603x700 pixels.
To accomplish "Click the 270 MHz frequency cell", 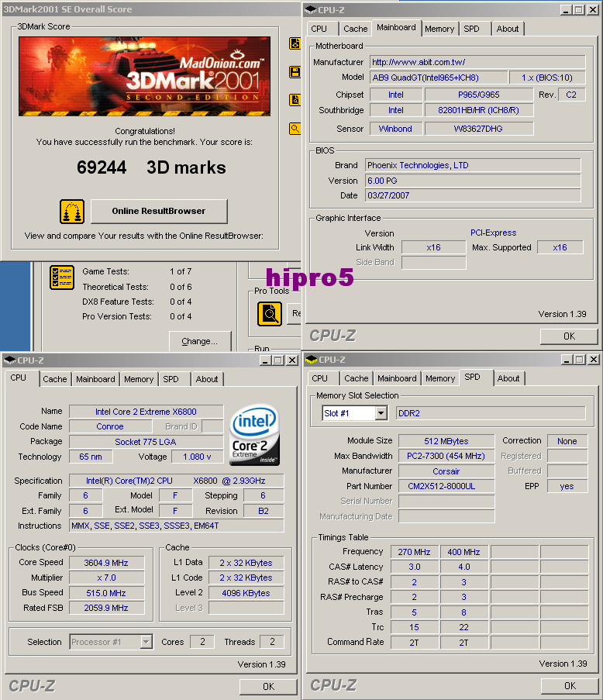I will 414,552.
